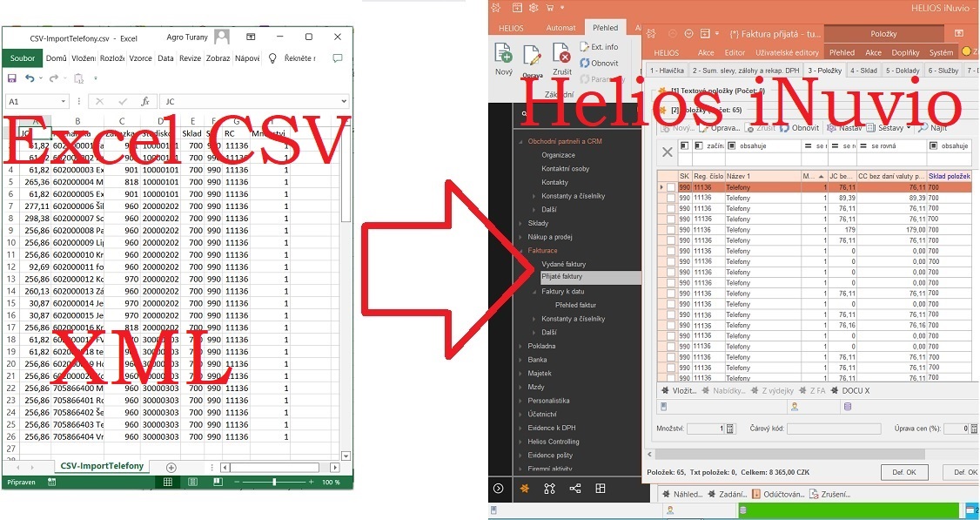980x520 pixels.
Task: Expand the Pokladna tree node
Action: 520,346
